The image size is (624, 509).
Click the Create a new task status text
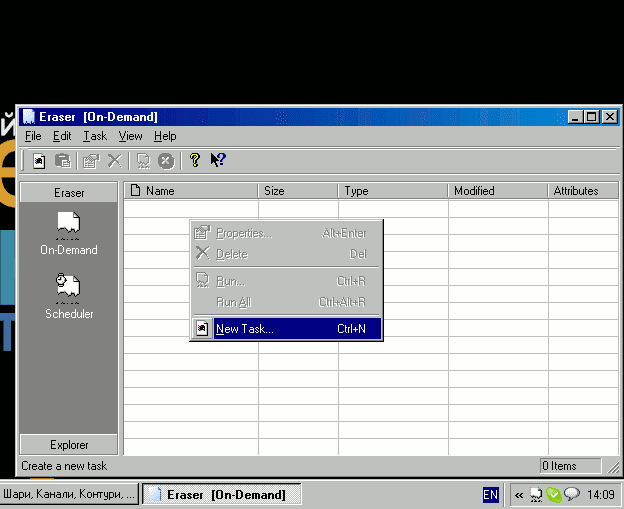pyautogui.click(x=64, y=466)
